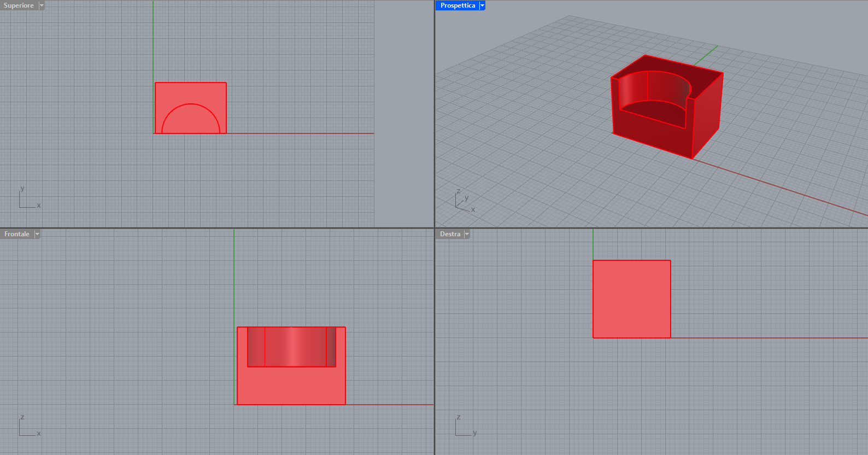Open the Superiore viewport dropdown arrow

pos(42,5)
